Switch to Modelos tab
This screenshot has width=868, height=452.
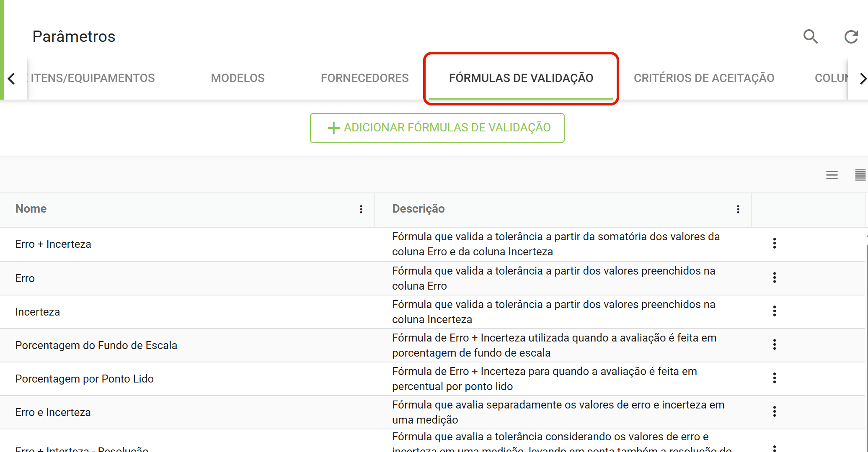coord(238,78)
